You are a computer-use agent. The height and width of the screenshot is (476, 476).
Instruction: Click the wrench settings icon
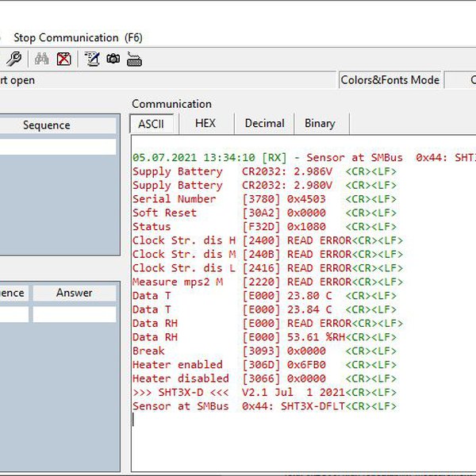pos(13,59)
